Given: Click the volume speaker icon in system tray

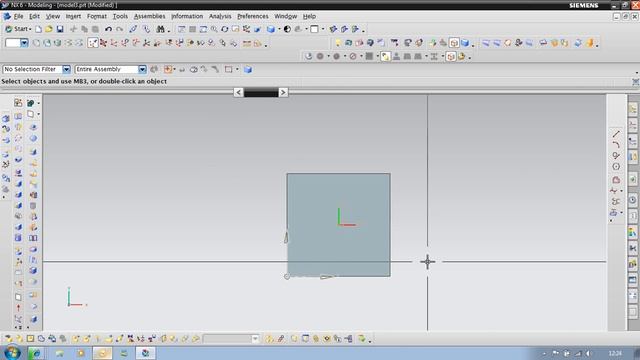Looking at the screenshot, I should click(x=588, y=353).
